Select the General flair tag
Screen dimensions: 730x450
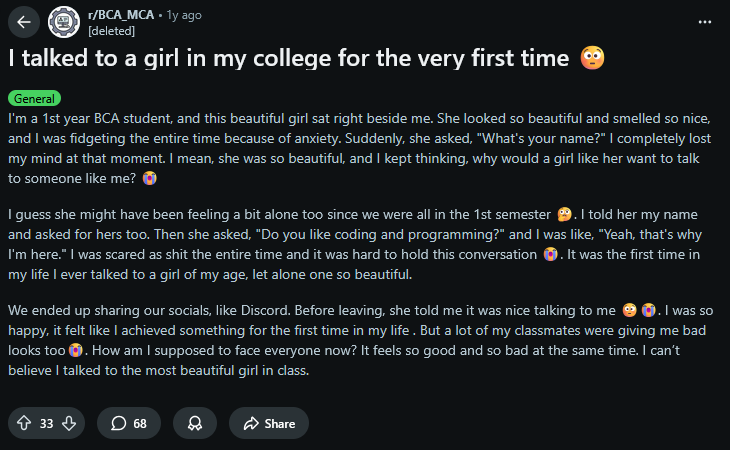[x=34, y=98]
